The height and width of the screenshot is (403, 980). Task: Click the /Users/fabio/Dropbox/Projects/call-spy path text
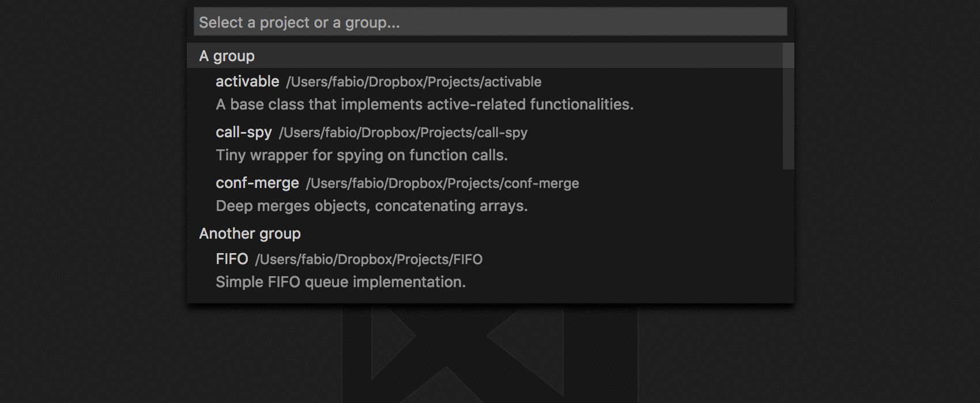click(403, 133)
